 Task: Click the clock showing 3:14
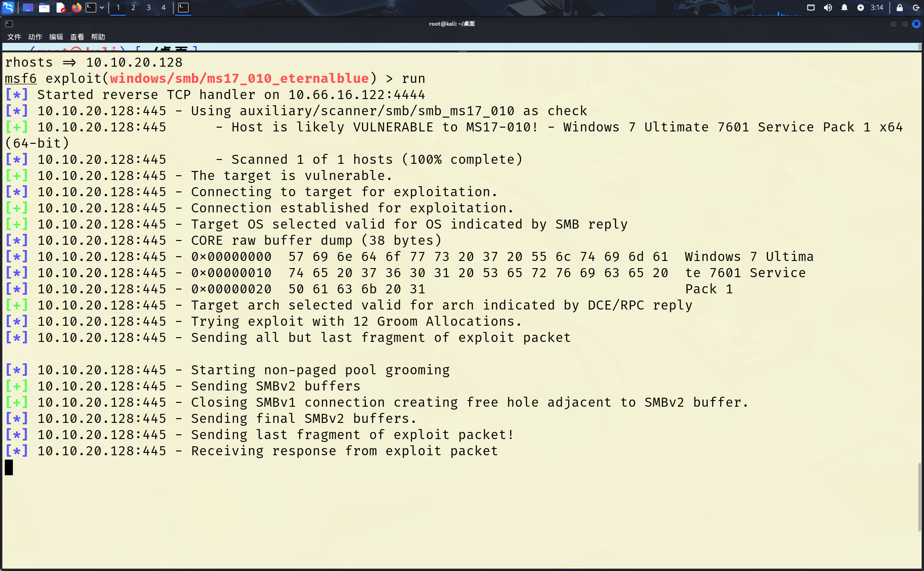[877, 8]
